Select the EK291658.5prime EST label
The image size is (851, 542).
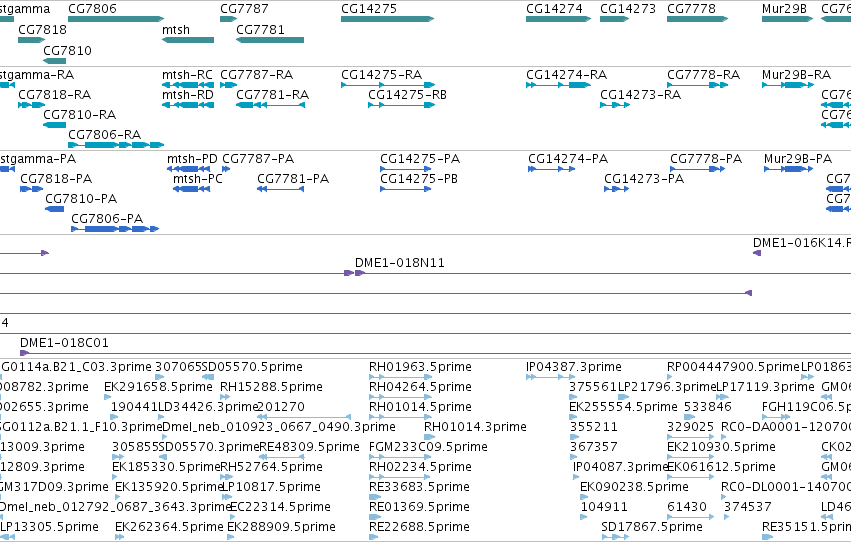tap(158, 387)
